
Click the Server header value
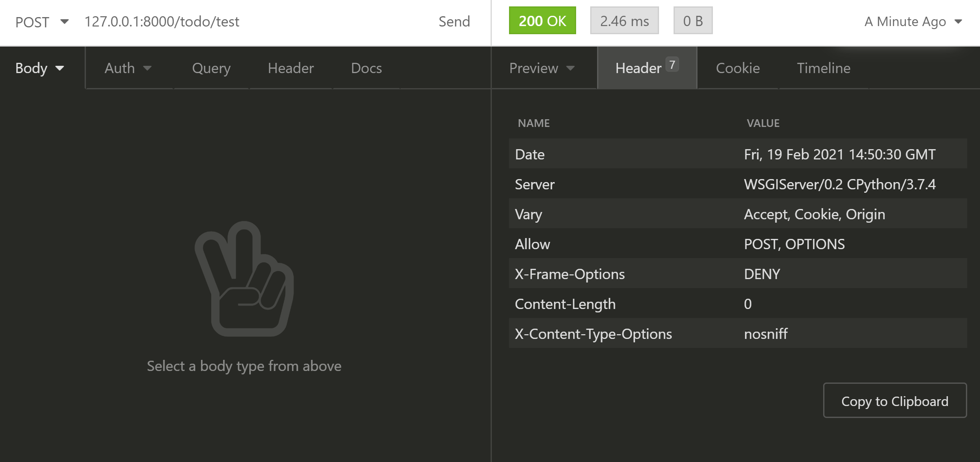pyautogui.click(x=839, y=184)
